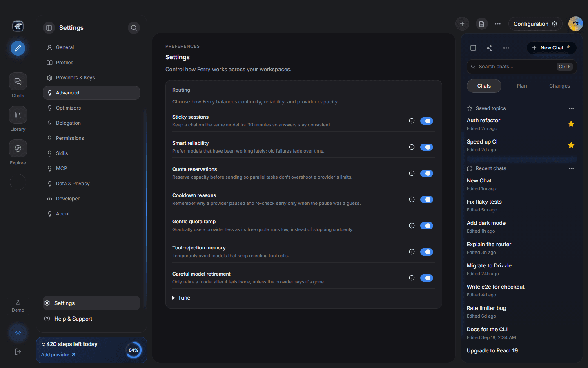Open General settings section

[91, 47]
